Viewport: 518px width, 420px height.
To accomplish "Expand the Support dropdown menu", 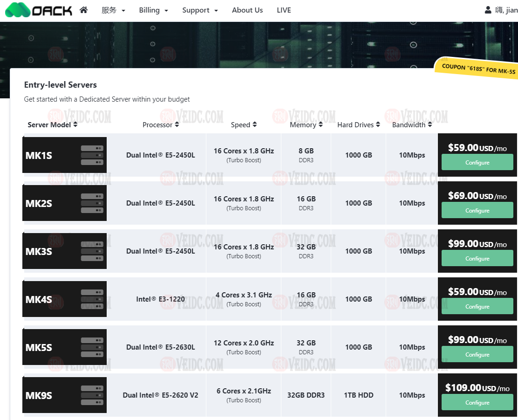I will coord(200,10).
